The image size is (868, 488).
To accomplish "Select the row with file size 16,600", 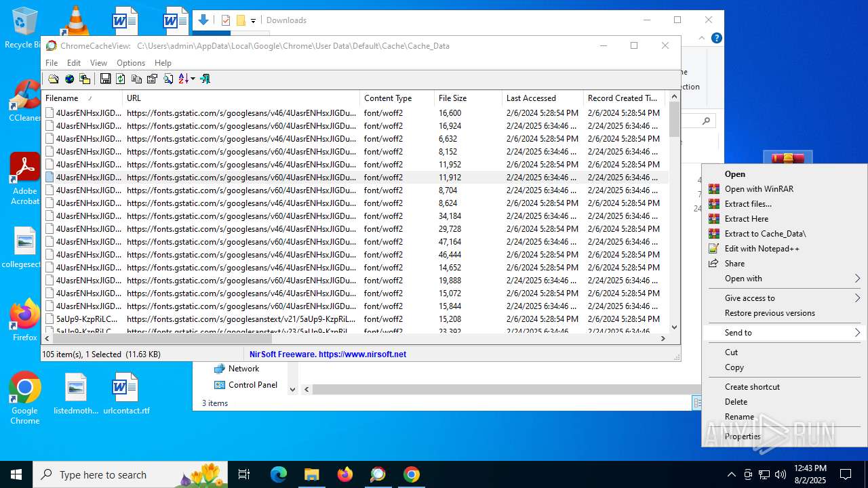I will click(355, 113).
